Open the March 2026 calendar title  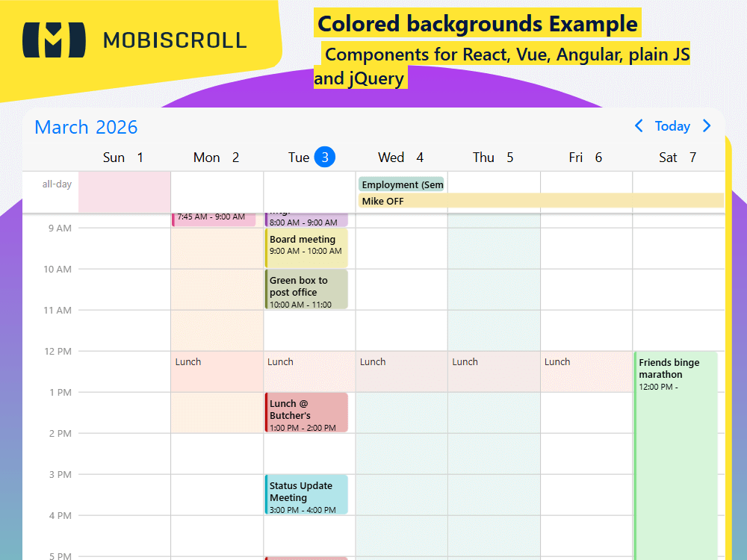(85, 127)
